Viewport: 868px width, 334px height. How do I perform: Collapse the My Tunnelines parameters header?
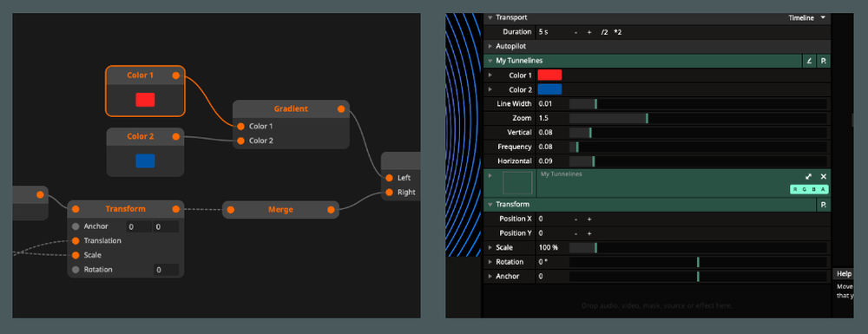(490, 61)
